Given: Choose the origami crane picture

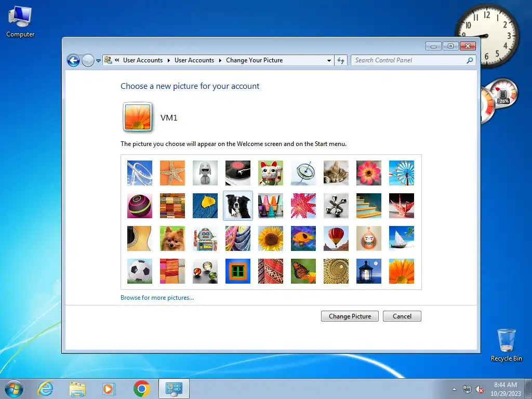Looking at the screenshot, I should (402, 206).
